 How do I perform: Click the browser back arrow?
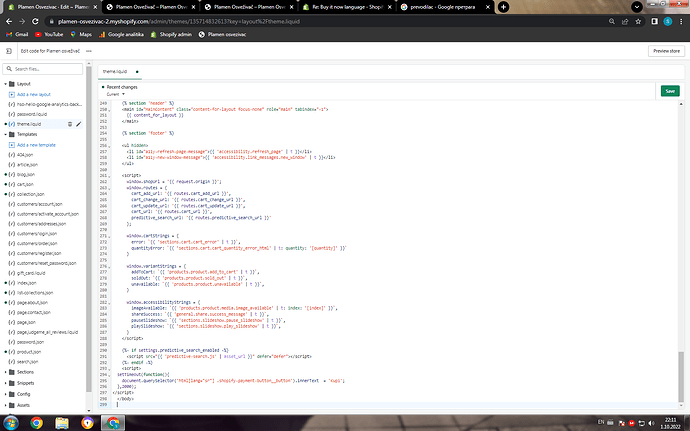point(7,19)
